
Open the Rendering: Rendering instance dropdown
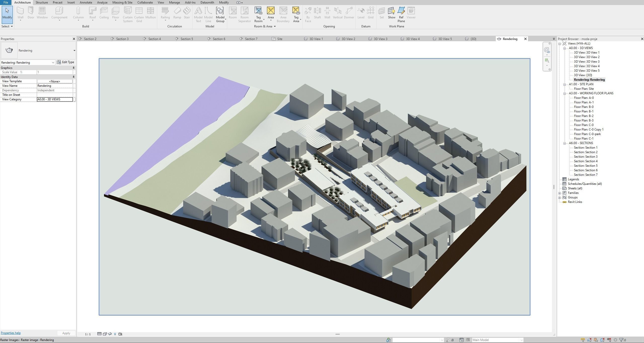[53, 62]
